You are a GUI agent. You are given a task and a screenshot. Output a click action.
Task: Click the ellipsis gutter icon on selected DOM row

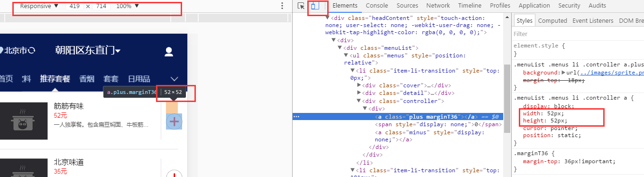296,116
